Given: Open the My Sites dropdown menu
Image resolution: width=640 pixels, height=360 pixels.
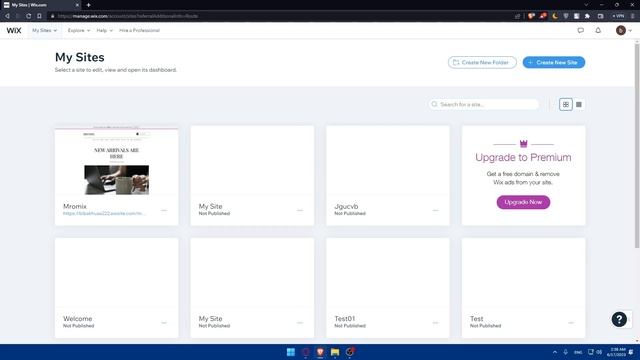Looking at the screenshot, I should point(44,31).
